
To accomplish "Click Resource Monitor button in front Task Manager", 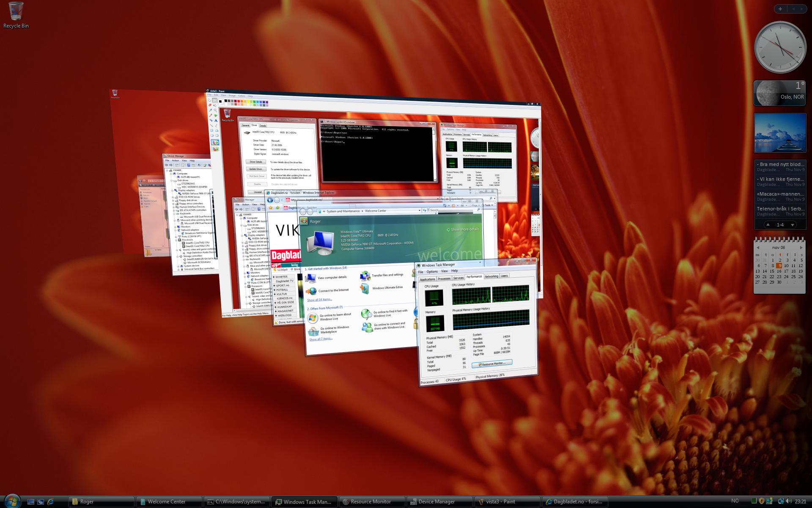I will 492,363.
